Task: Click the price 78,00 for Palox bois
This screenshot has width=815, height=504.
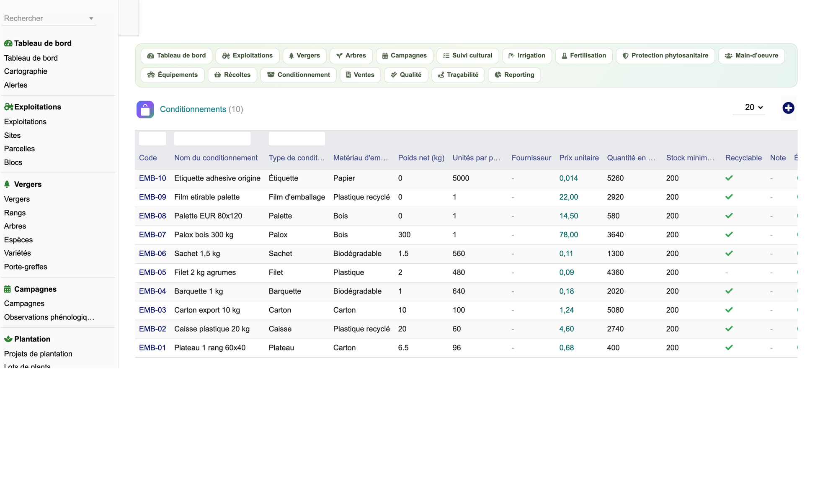Action: click(x=568, y=235)
